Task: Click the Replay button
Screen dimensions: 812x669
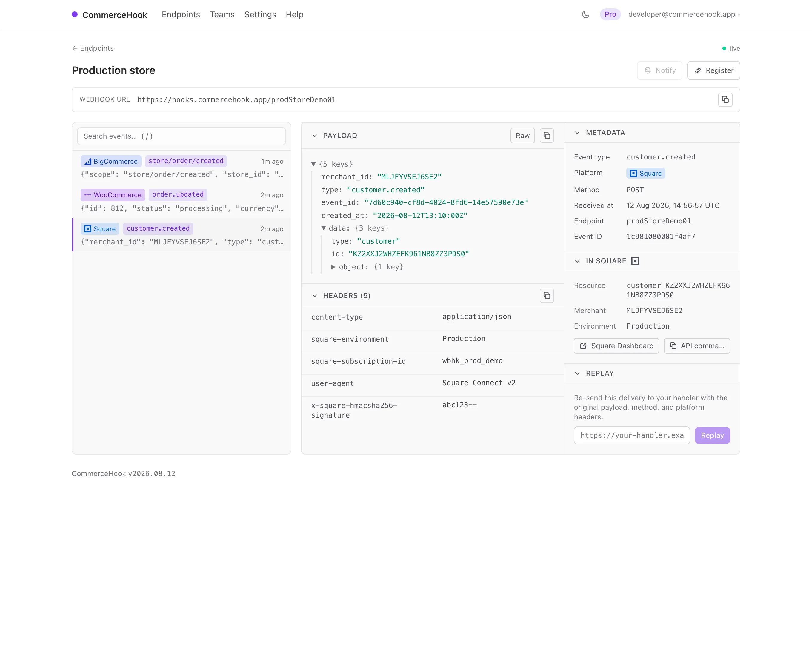Action: pyautogui.click(x=712, y=435)
